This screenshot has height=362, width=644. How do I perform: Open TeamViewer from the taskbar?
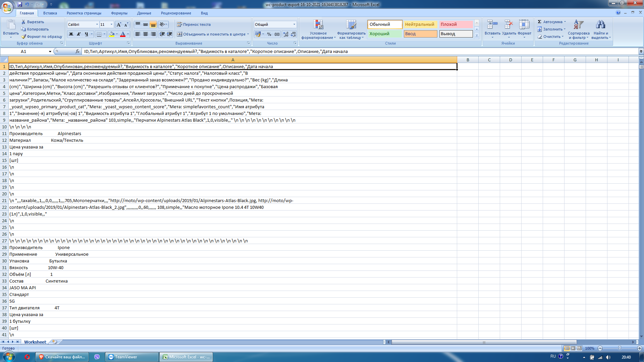[x=132, y=357]
